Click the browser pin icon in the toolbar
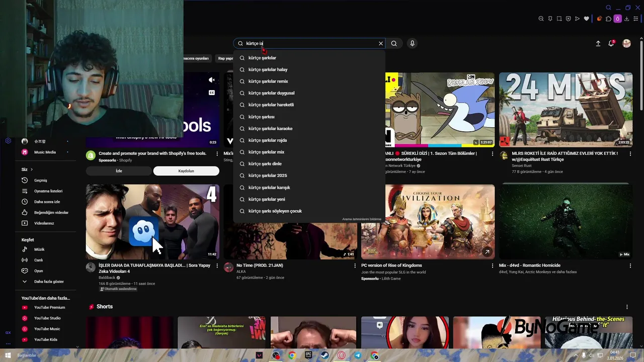The height and width of the screenshot is (362, 644). coord(550,19)
